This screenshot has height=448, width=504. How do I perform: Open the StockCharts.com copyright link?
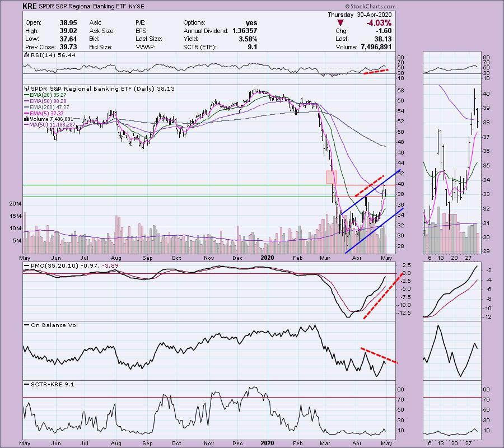coord(370,6)
